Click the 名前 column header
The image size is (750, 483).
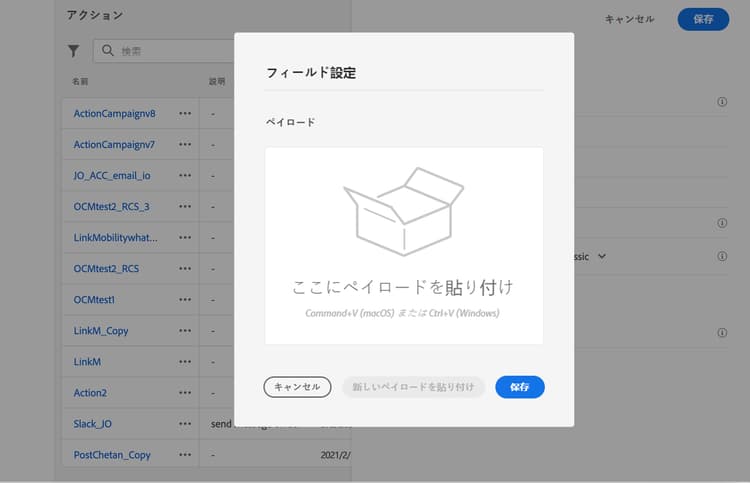pyautogui.click(x=80, y=81)
